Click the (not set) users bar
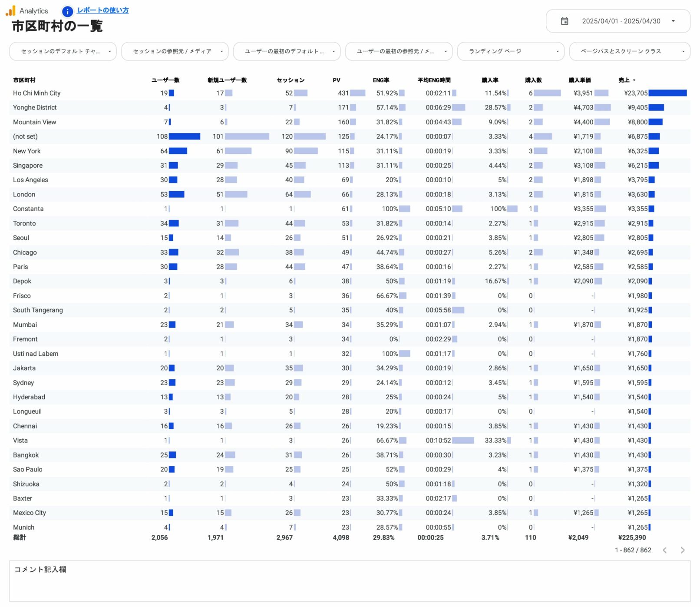Image resolution: width=700 pixels, height=607 pixels. [184, 136]
